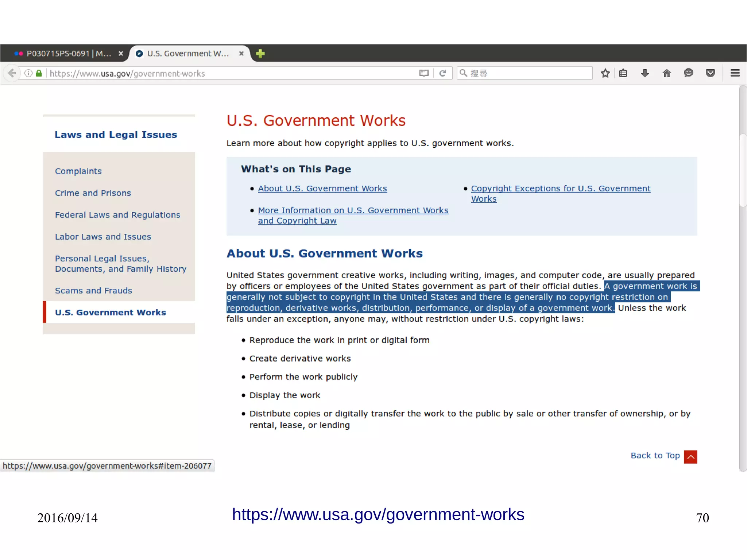The height and width of the screenshot is (560, 747).
Task: Open the hamburger browser menu
Action: point(735,73)
